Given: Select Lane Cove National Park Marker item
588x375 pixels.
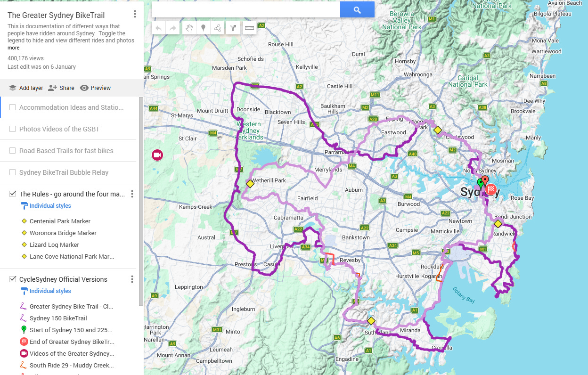Looking at the screenshot, I should [x=72, y=257].
